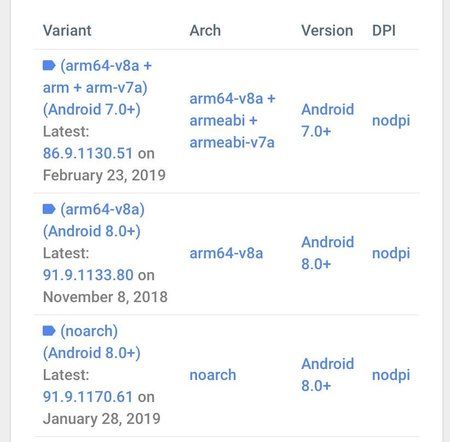
Task: Open the (arm64-v8a + arm + arm-v7a) variant link
Action: tap(97, 88)
